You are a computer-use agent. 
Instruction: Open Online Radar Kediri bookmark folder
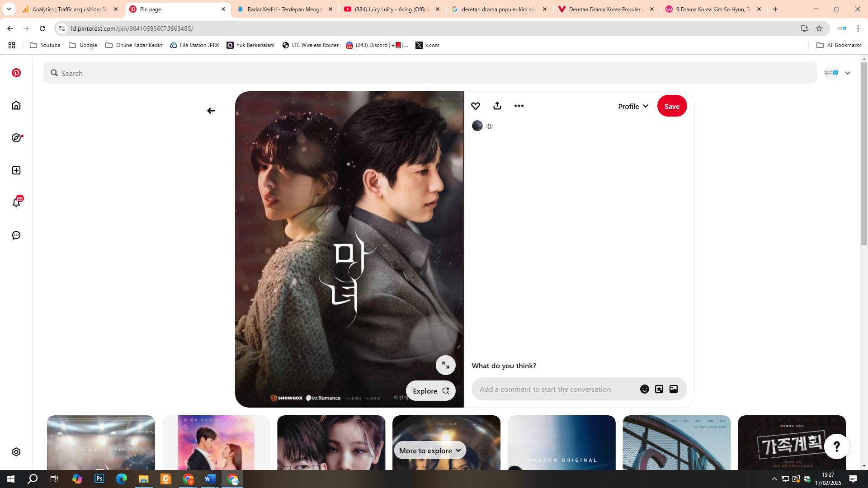coord(134,45)
